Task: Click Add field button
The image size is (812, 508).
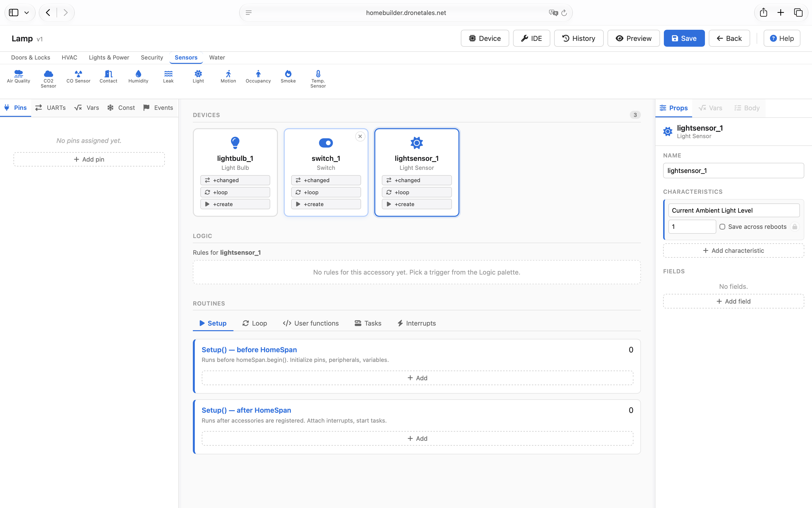Action: 733,301
